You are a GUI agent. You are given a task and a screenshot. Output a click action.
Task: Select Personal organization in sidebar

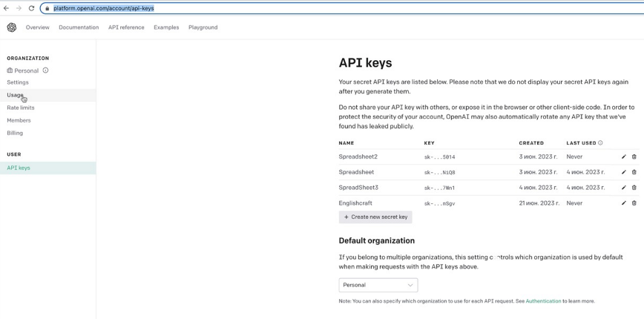coord(23,70)
